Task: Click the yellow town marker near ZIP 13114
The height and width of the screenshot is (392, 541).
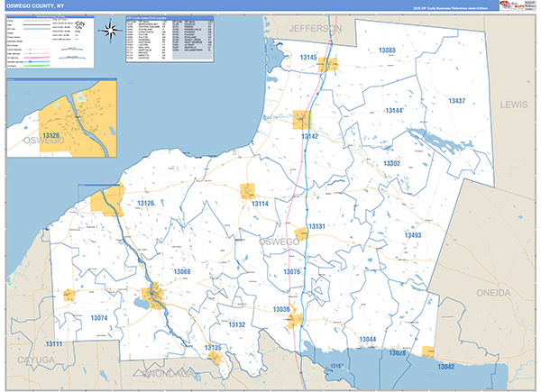Action: pos(248,191)
